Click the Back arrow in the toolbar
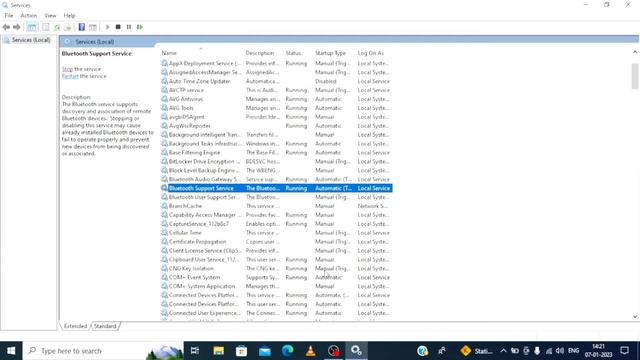The height and width of the screenshot is (360, 640). coord(6,27)
